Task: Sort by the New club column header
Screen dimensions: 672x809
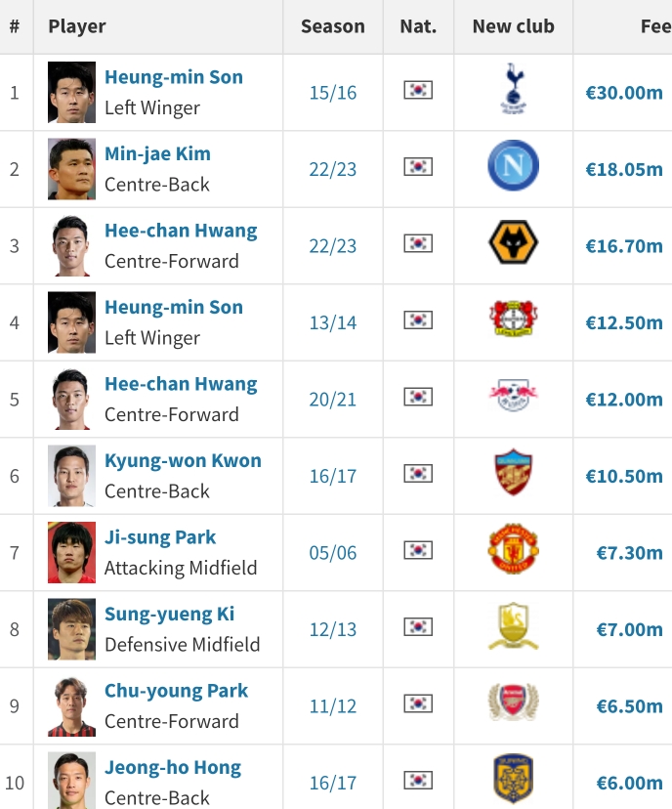Action: [513, 26]
